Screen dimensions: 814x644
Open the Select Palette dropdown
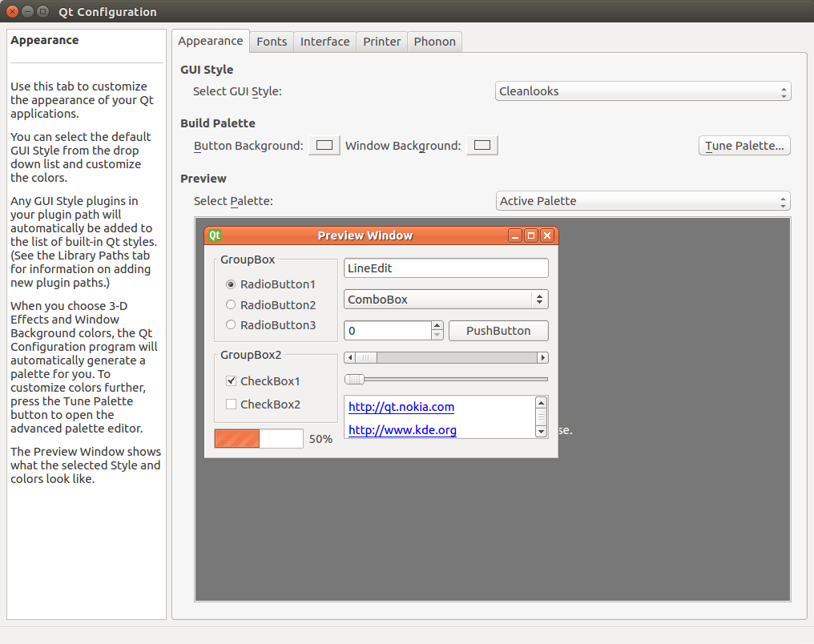(x=643, y=200)
